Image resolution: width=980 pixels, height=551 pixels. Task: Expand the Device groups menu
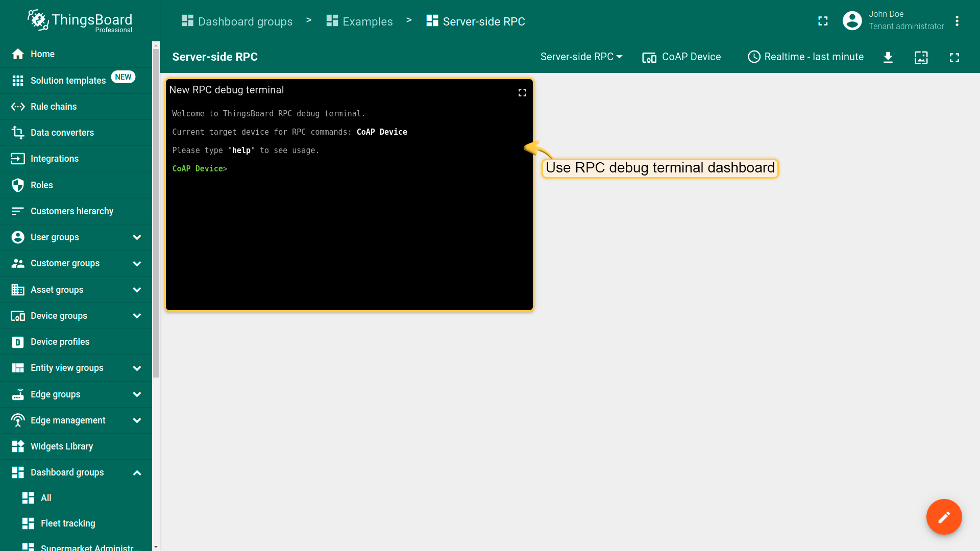(x=137, y=316)
